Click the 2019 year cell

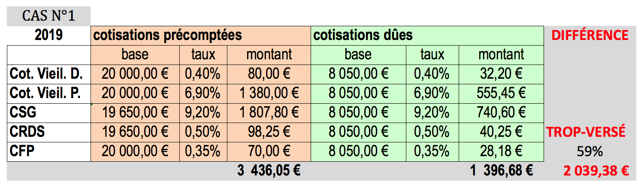(x=48, y=35)
